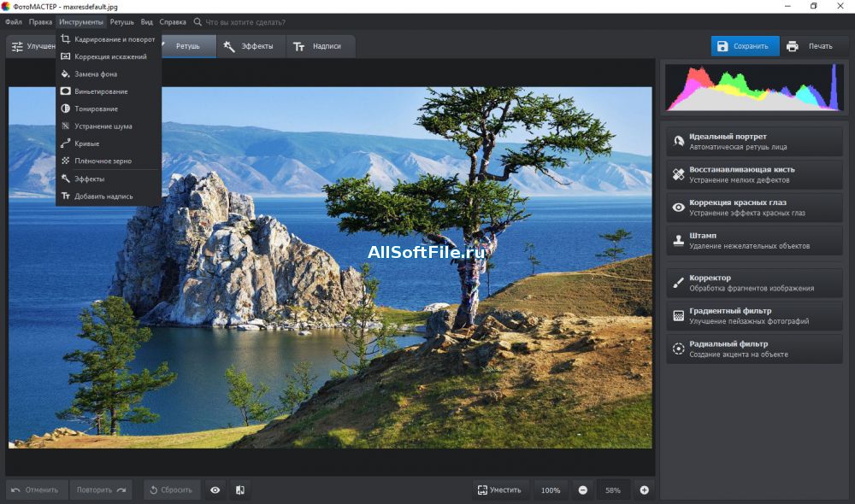Open Идеальный портрет retouch tool
Screen dimensions: 855x504
point(754,141)
